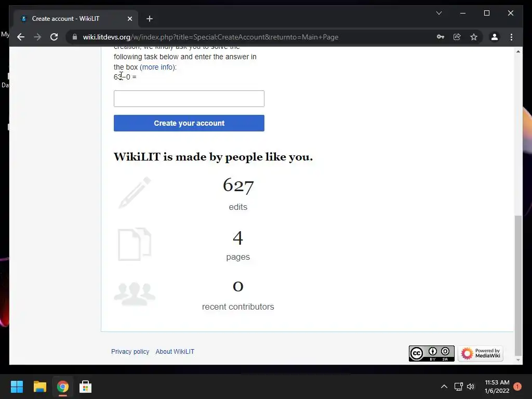This screenshot has width=532, height=399.
Task: Open Windows Start menu
Action: point(17,387)
